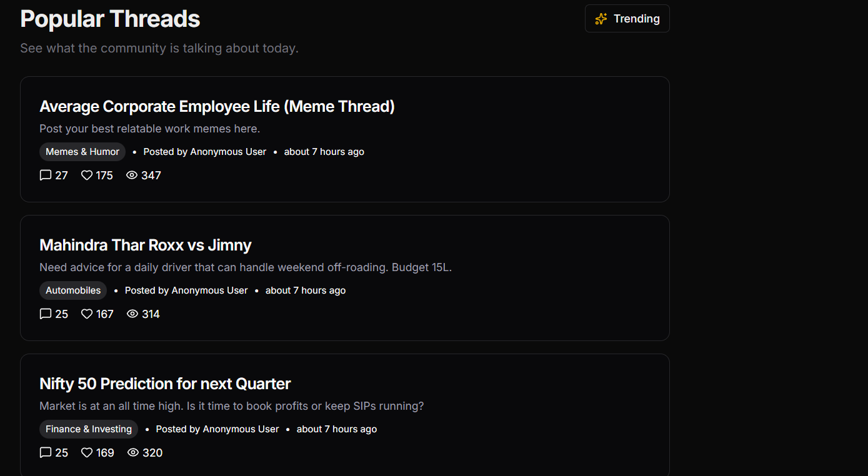The image size is (868, 476).
Task: Click 'Posted by Anonymous User' on Meme Thread
Action: (205, 152)
